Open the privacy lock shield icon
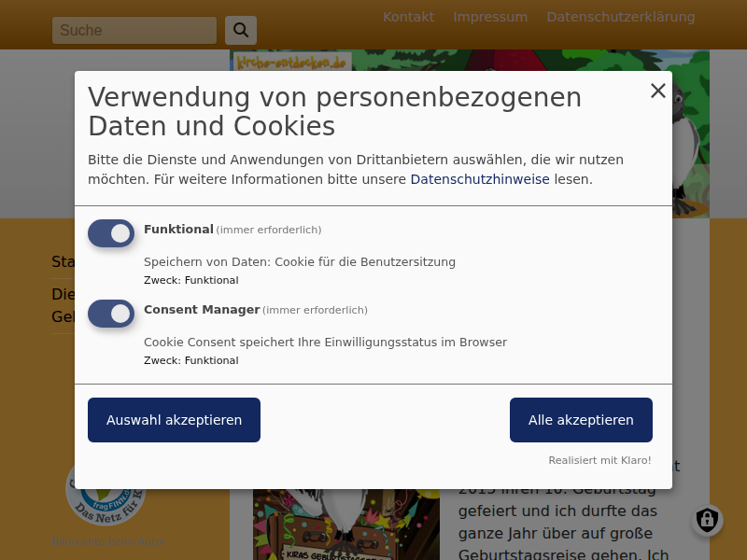 (707, 520)
